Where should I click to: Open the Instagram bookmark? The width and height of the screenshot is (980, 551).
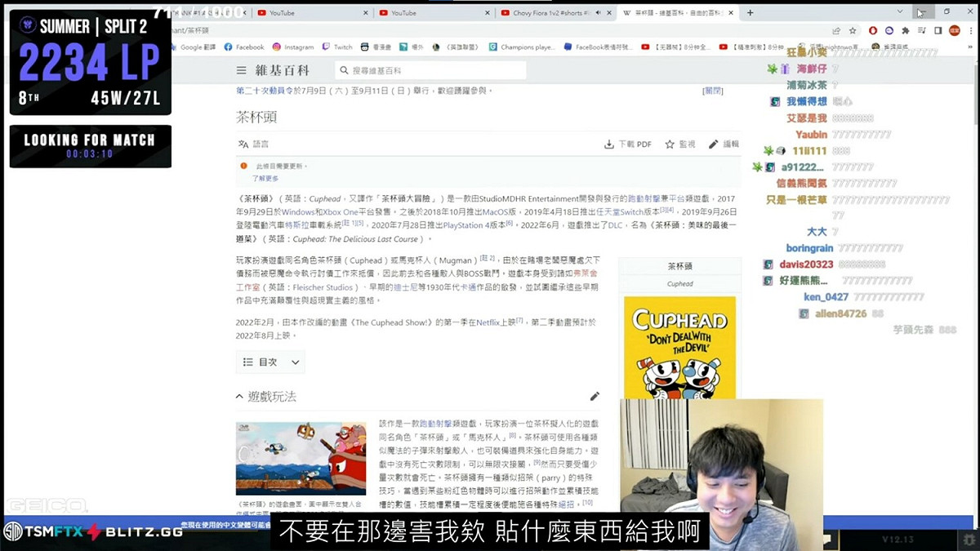293,47
